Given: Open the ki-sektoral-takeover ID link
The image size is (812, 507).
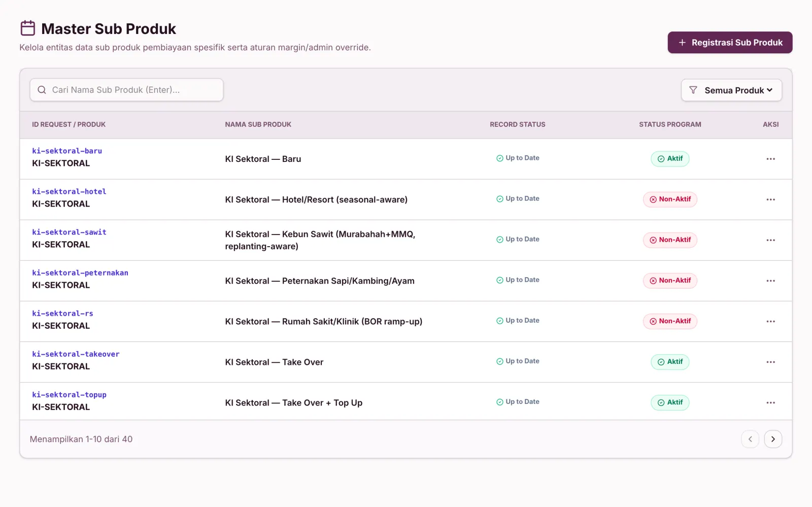Looking at the screenshot, I should coord(76,354).
